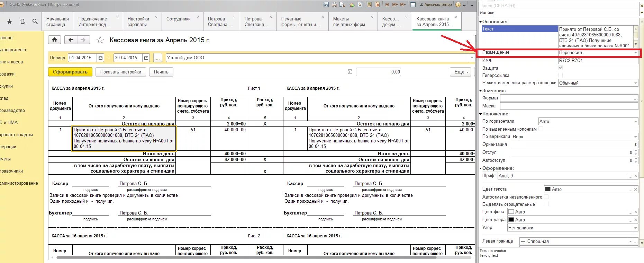
Task: Click the Показать настройки button
Action: point(121,72)
